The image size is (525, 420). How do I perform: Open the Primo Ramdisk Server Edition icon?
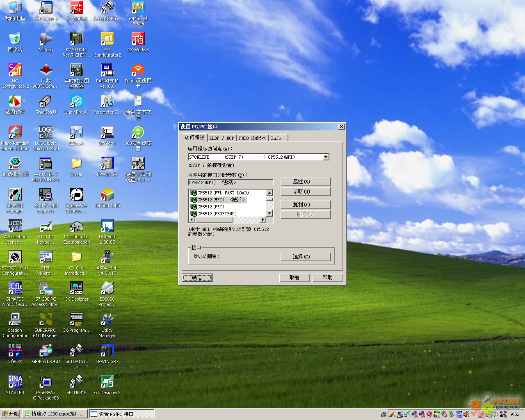coord(15,138)
